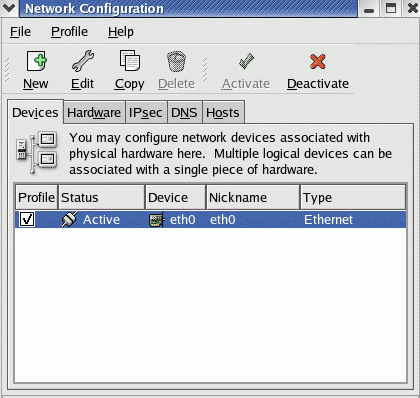
Task: Sort by the Device column header
Action: tap(176, 197)
